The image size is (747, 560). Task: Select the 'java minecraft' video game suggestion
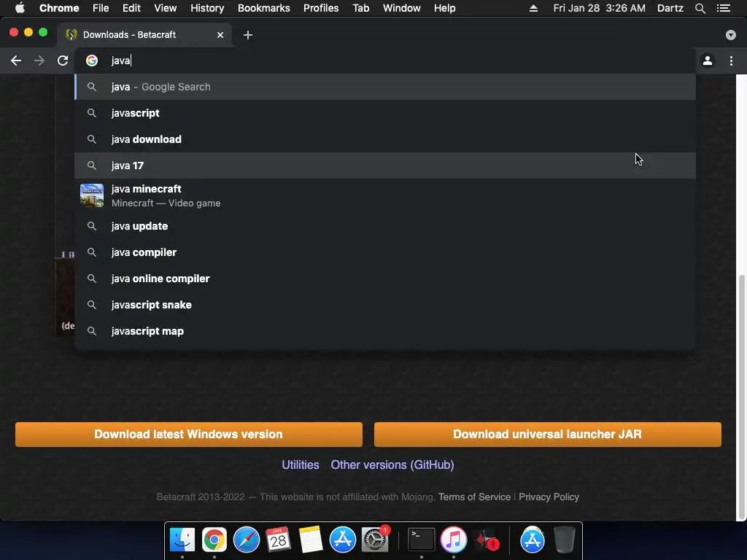[385, 195]
